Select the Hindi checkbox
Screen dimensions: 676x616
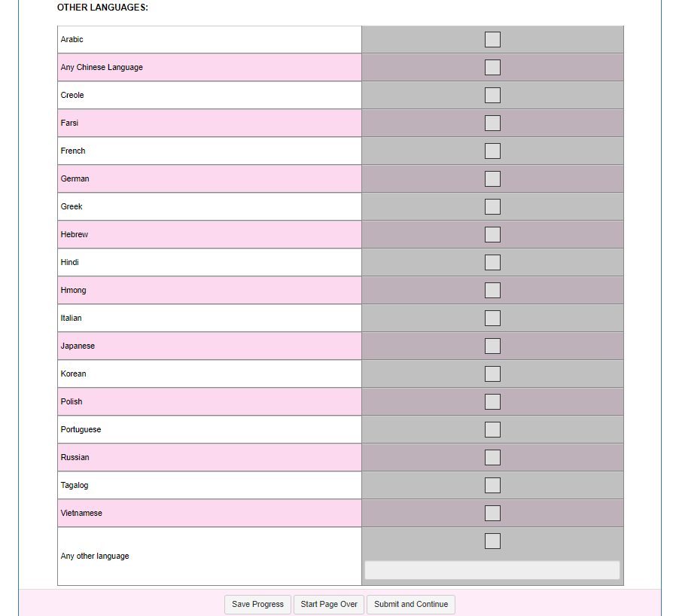point(492,262)
